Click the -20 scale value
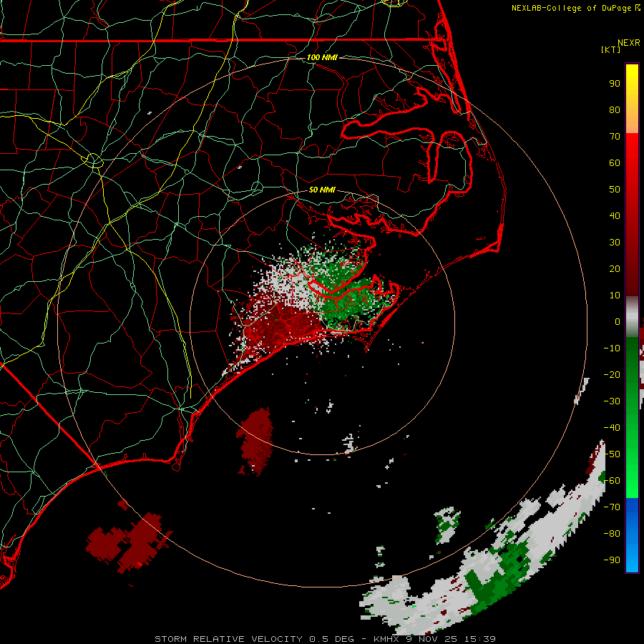 [x=612, y=375]
